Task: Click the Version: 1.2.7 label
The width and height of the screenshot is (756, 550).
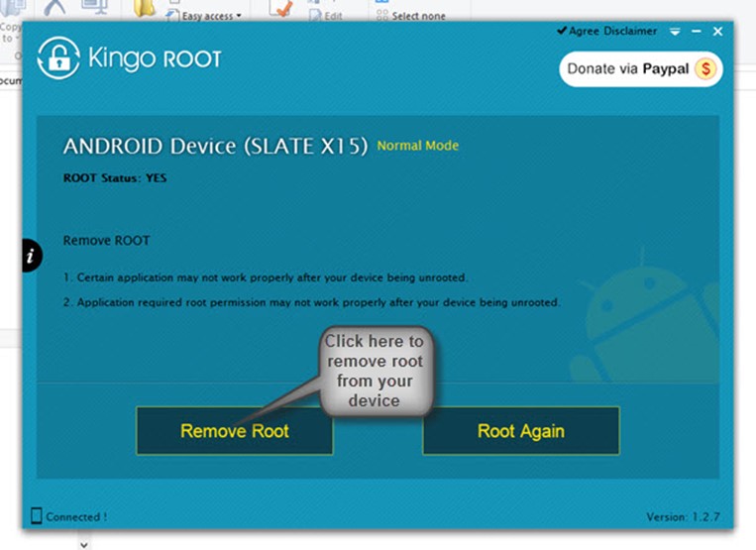Action: click(683, 516)
